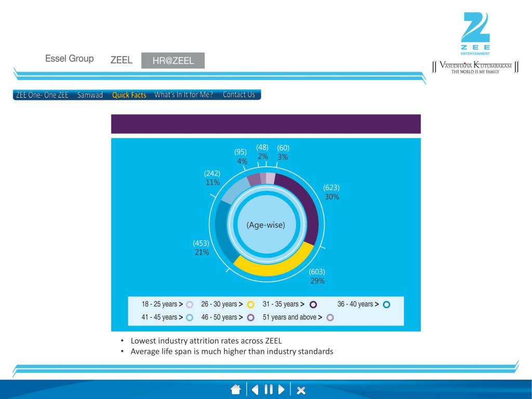The image size is (532, 399).
Task: Open the Samwad menu item
Action: [x=90, y=95]
